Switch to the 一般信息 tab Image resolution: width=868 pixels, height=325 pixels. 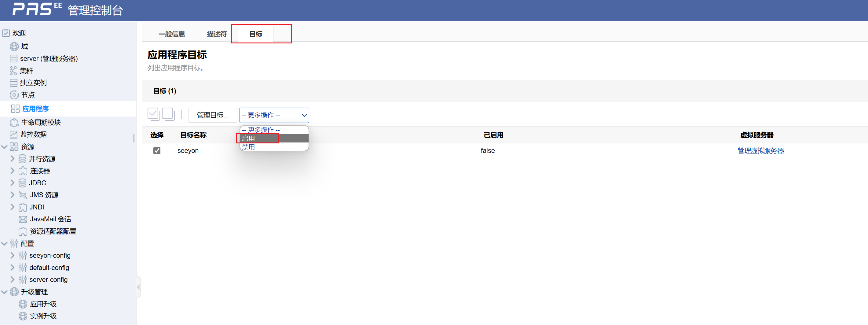point(171,34)
